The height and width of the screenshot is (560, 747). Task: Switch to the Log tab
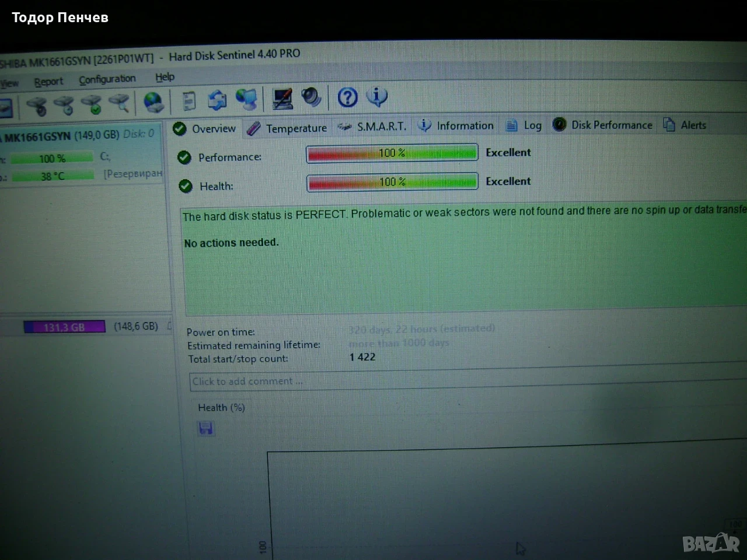coord(524,125)
